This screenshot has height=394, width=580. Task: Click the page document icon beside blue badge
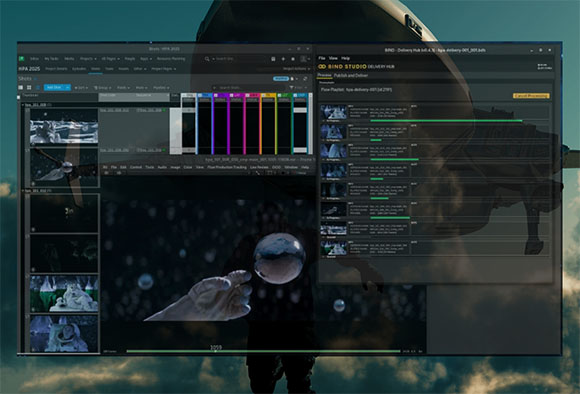(292, 78)
